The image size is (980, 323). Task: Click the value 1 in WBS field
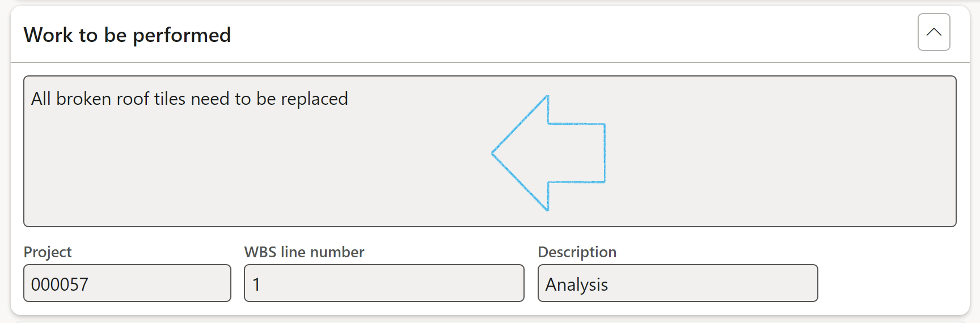click(256, 284)
